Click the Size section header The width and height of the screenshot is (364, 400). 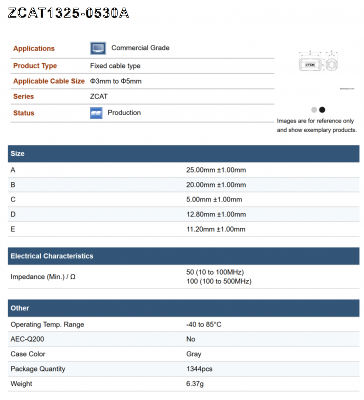pyautogui.click(x=184, y=154)
